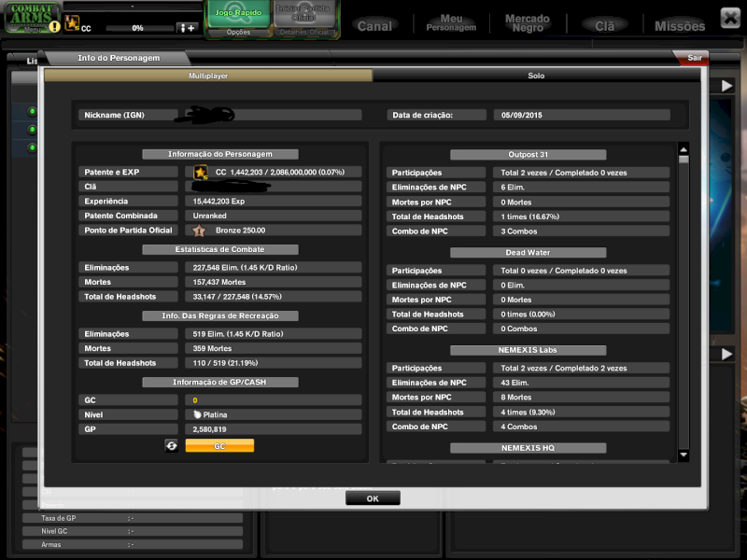
Task: Click scroll up arrow of stats list
Action: (x=684, y=149)
